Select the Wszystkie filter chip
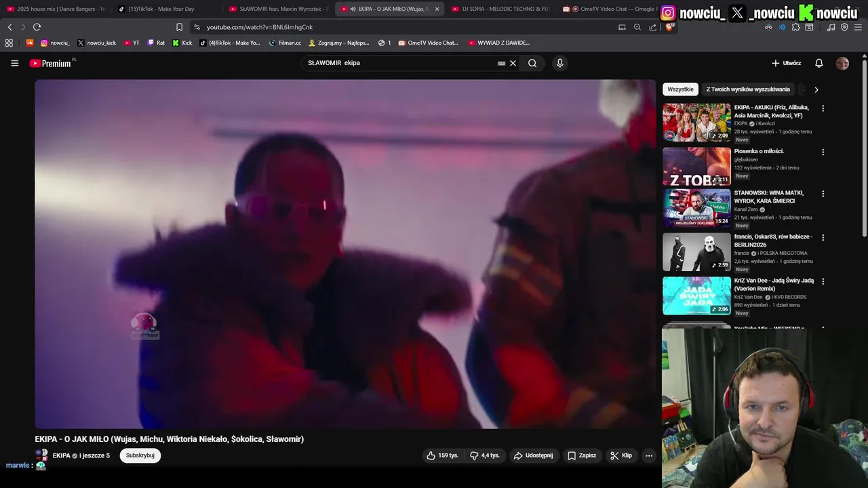Screen dimensions: 868x488 (680, 89)
